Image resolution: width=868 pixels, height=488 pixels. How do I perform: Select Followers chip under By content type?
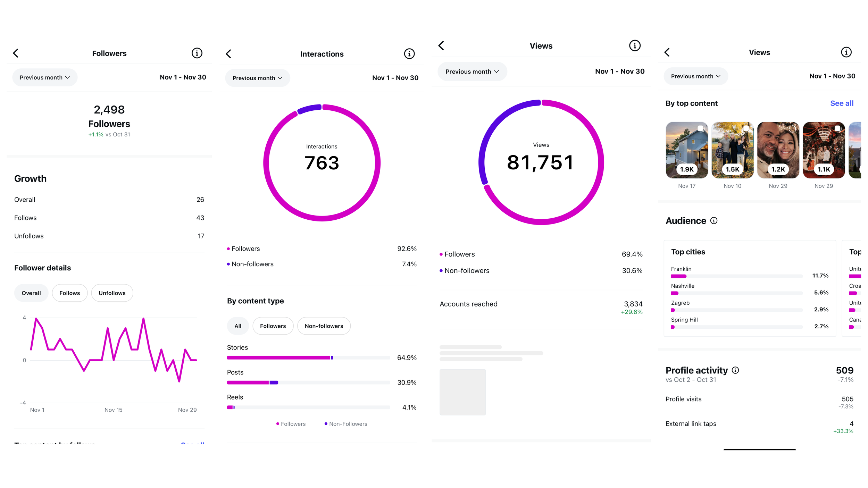point(273,326)
